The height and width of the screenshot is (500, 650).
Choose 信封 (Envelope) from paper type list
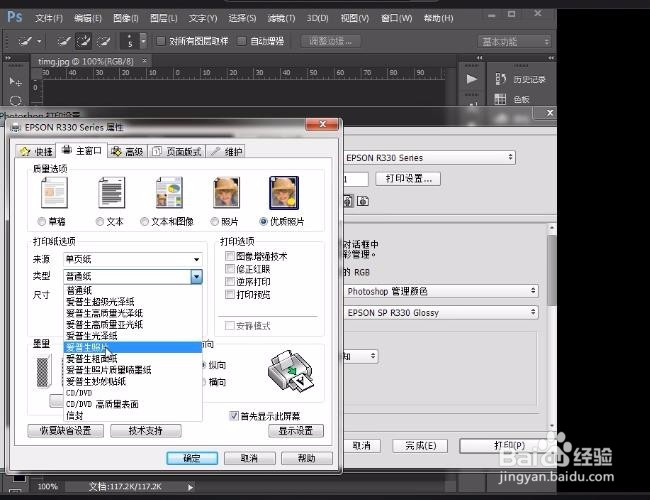point(133,415)
